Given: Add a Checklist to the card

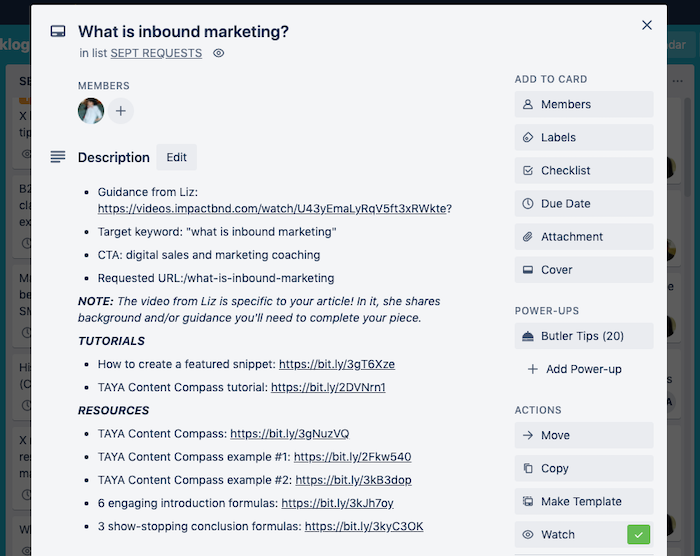Looking at the screenshot, I should tap(584, 171).
